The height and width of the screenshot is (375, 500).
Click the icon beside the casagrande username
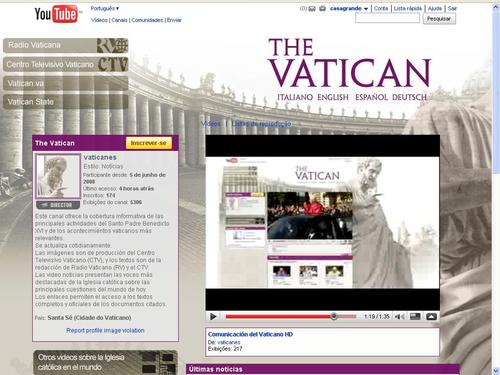click(x=322, y=9)
